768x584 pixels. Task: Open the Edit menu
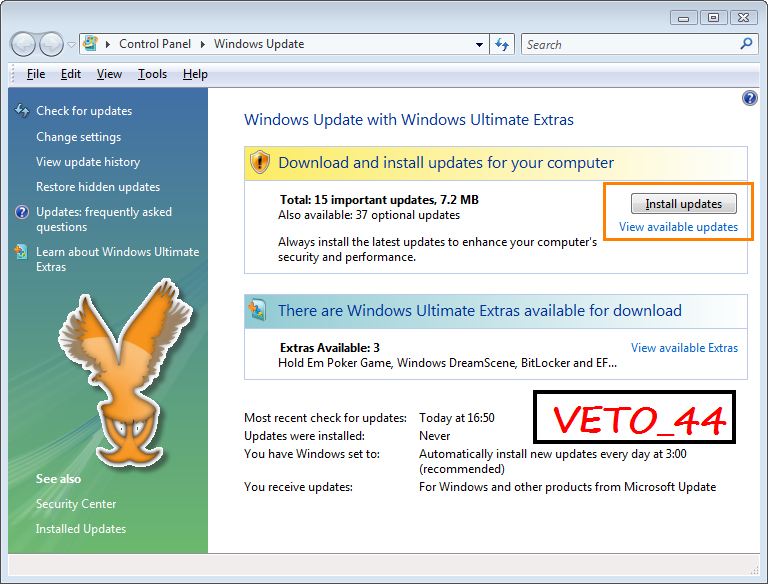[x=71, y=74]
